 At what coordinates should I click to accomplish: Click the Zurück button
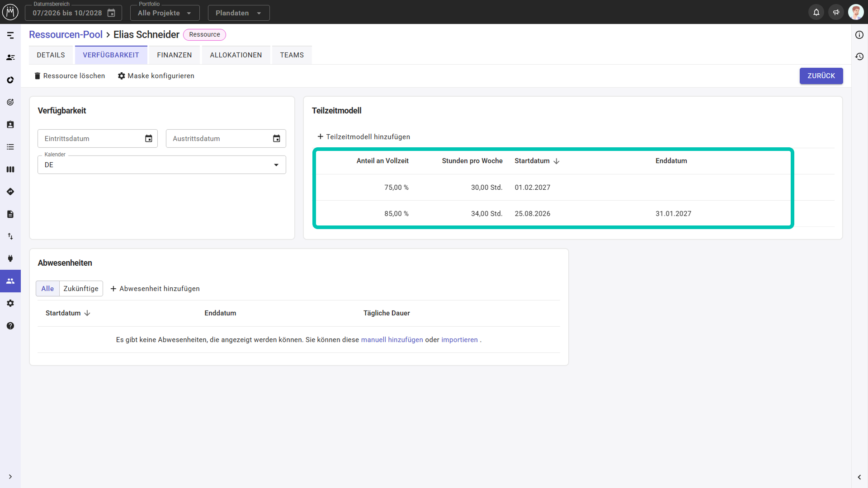pos(821,76)
